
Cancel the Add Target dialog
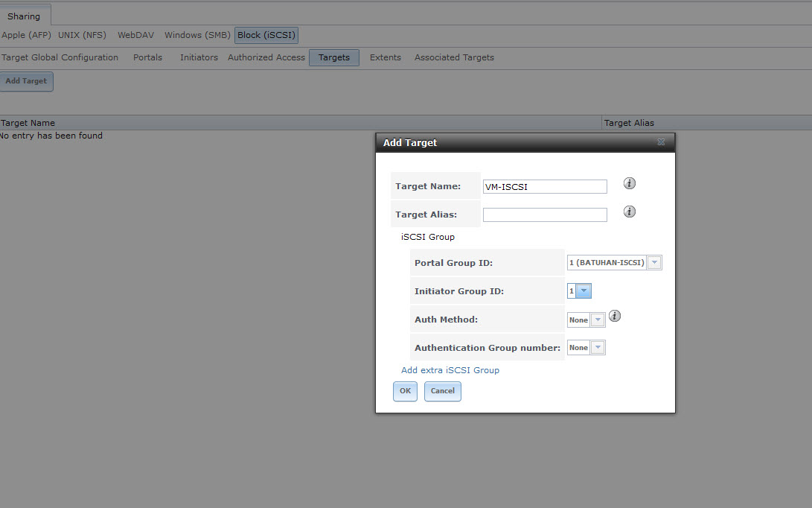click(442, 391)
